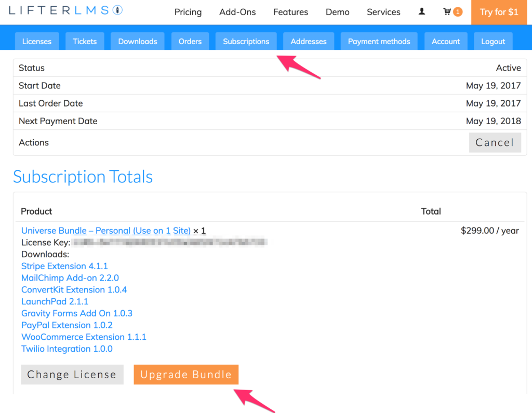532x413 pixels.
Task: Click the Upgrade Bundle button
Action: point(187,375)
